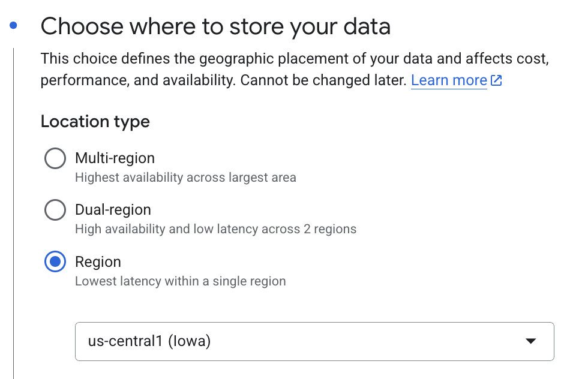Image resolution: width=588 pixels, height=379 pixels.
Task: Click the external link icon beside Learn more
Action: 496,80
